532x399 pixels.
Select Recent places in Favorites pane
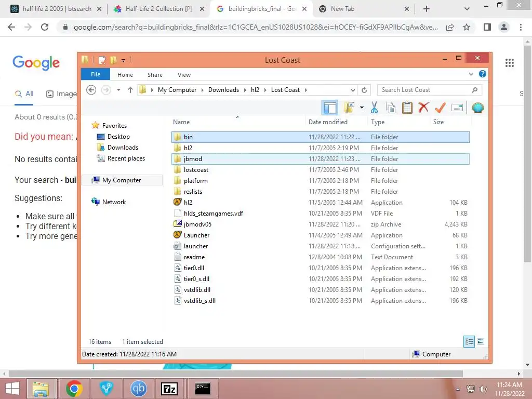(126, 158)
